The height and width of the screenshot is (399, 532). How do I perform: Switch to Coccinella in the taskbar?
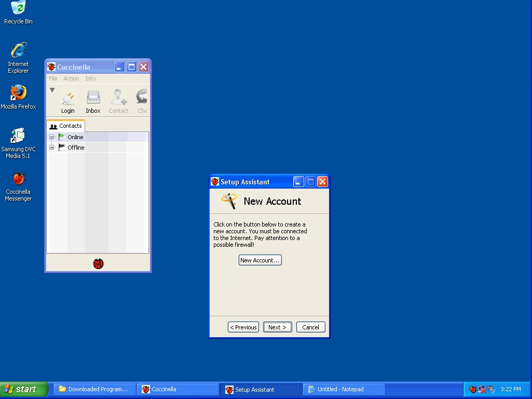[178, 389]
